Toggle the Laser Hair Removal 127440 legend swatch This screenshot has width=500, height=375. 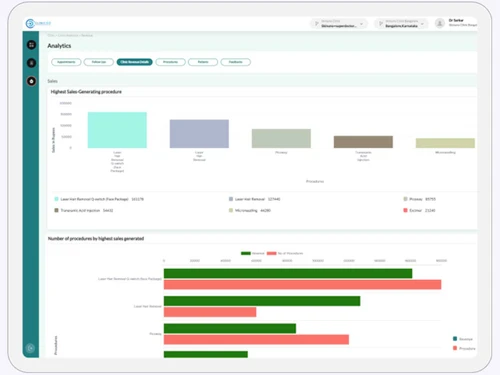[x=231, y=199]
